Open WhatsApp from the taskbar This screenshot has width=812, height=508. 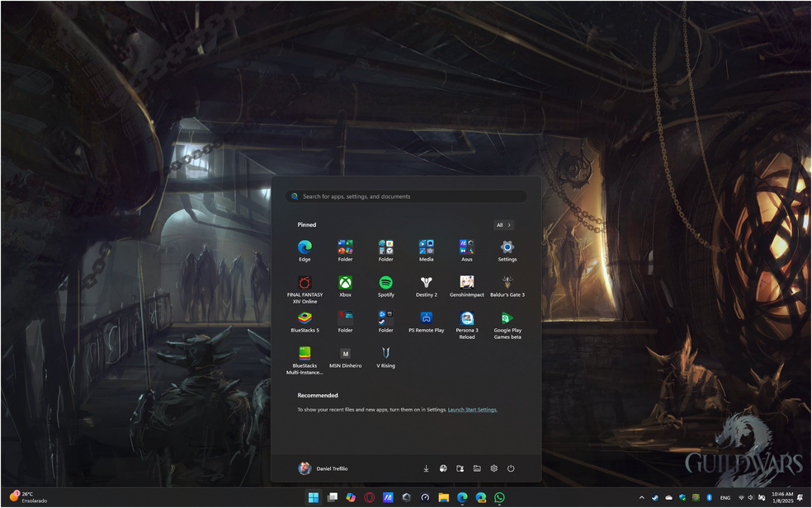499,497
